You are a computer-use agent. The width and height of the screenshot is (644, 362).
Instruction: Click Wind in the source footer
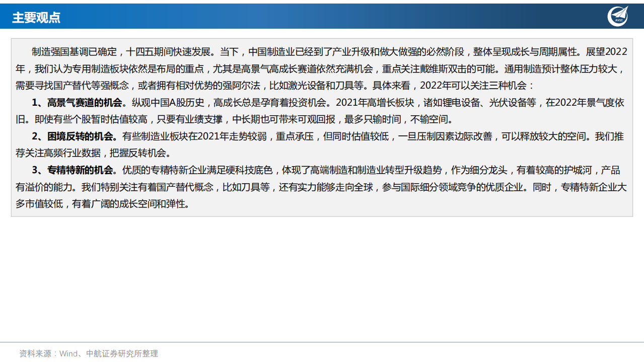point(68,353)
